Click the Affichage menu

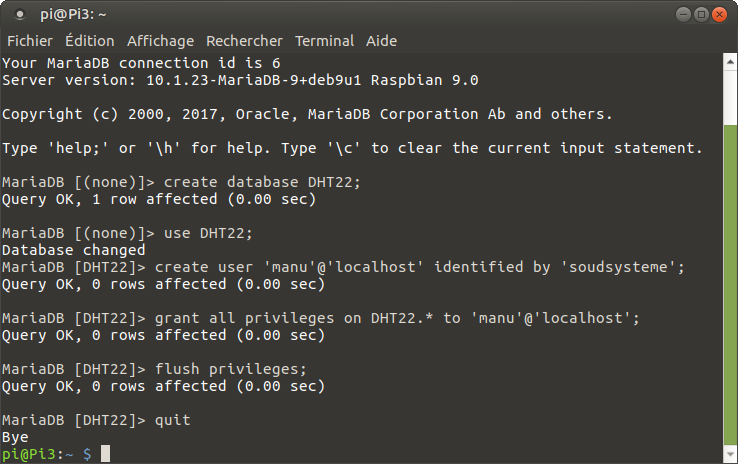pyautogui.click(x=160, y=41)
